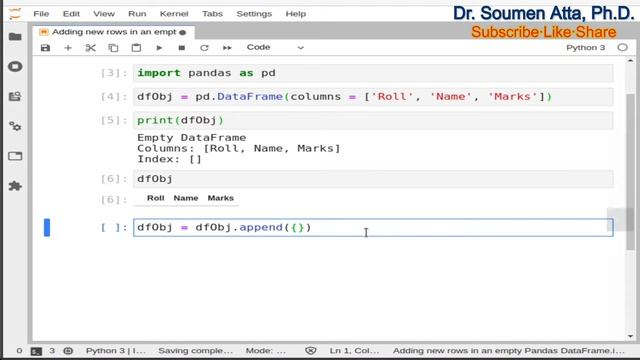Select the 'Adding new rows in an empt' tab

(x=113, y=32)
